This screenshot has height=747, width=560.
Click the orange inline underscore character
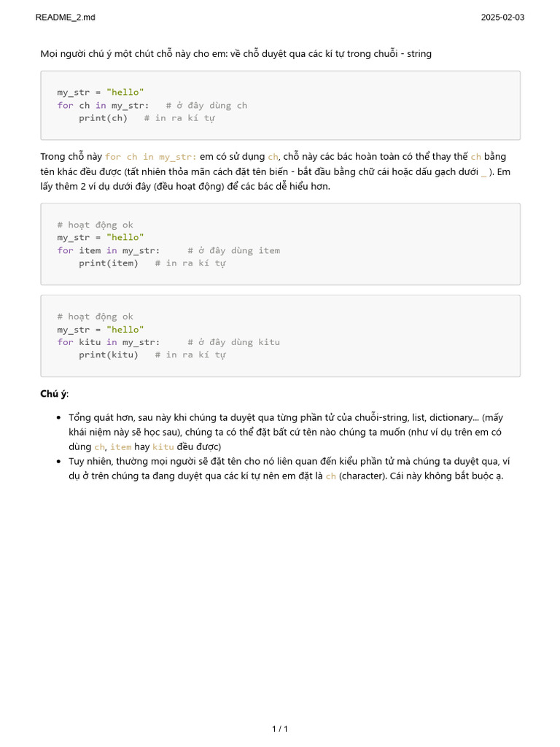[483, 171]
